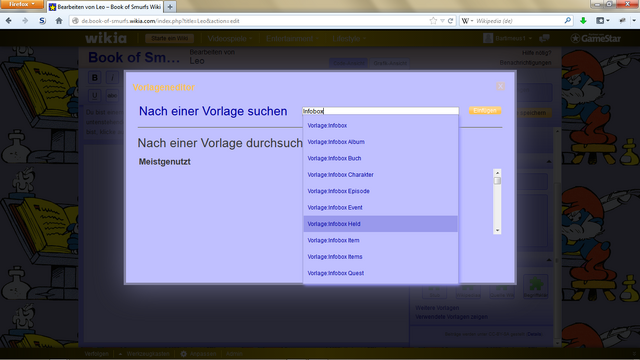Click the template search input field

coord(380,111)
